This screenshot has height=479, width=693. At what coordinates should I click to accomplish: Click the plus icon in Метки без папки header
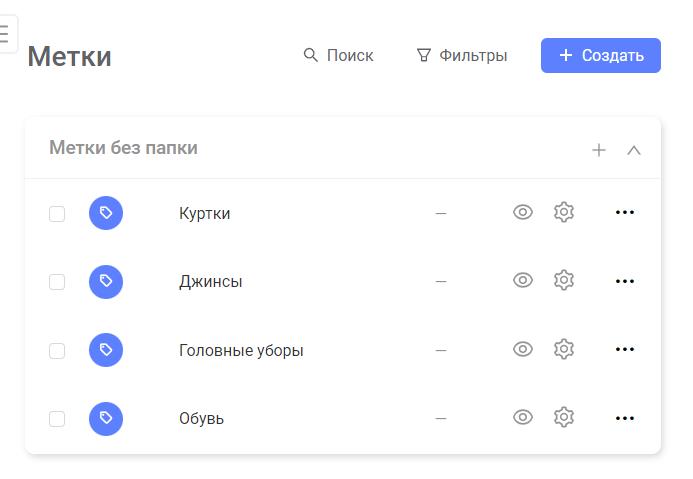coord(599,150)
